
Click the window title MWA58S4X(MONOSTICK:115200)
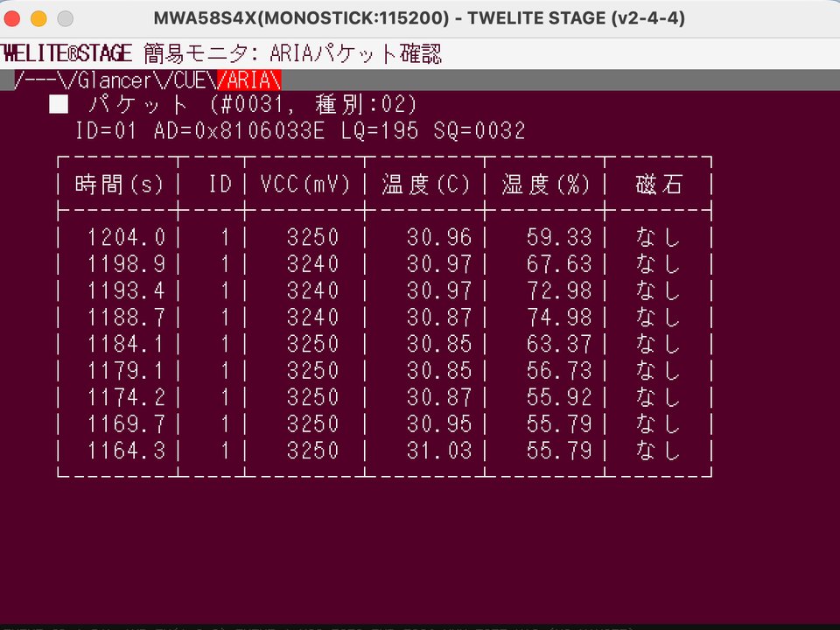[302, 18]
